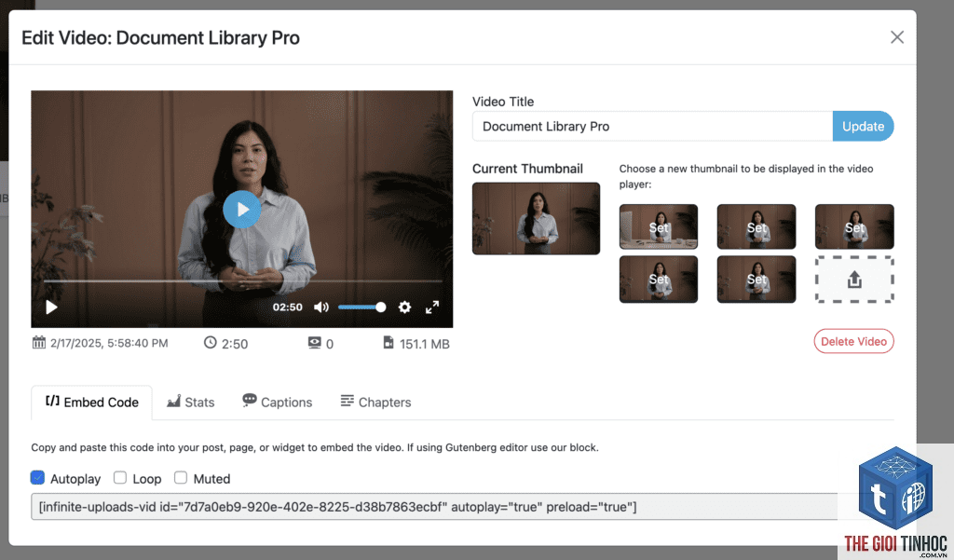
Task: Enable the Loop checkbox
Action: tap(120, 478)
